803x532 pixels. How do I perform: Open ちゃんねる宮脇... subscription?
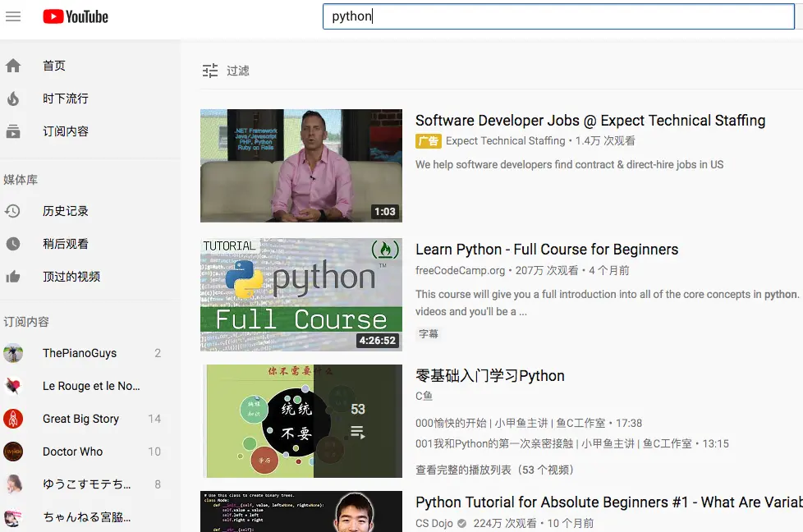tap(86, 517)
